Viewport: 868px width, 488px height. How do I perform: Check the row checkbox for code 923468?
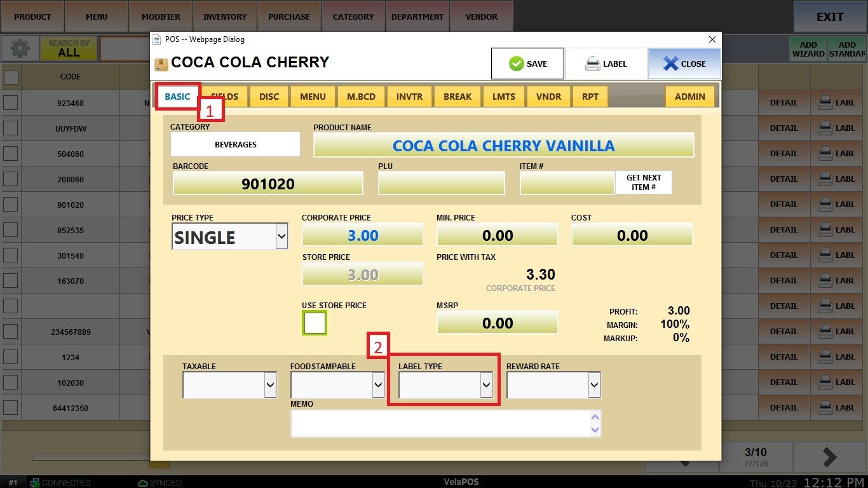coord(11,103)
